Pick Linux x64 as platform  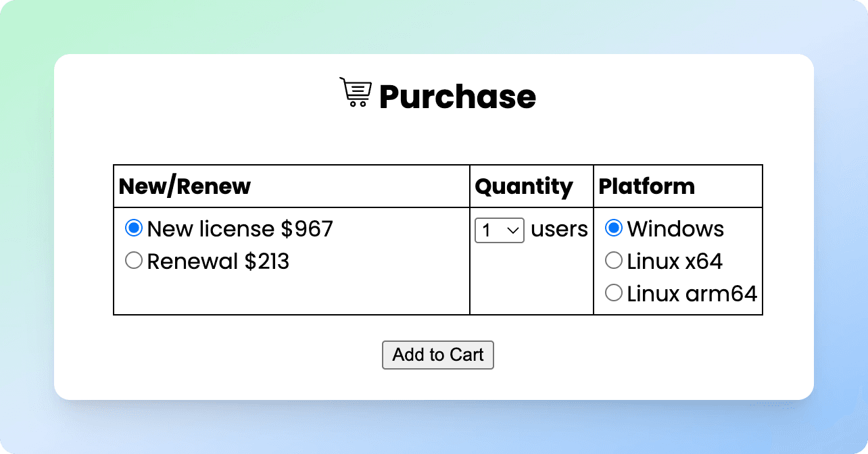point(613,260)
